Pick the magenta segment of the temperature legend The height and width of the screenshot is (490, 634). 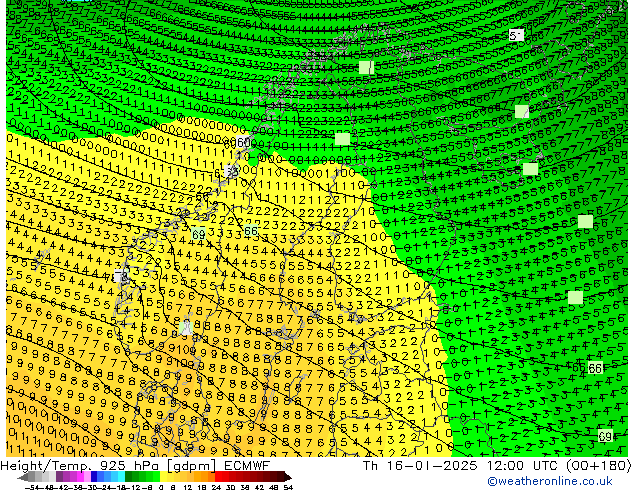80,476
